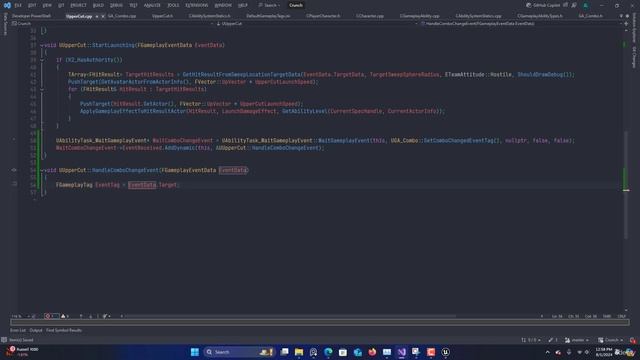Open the Debug menu
640x360 pixels.
(116, 5)
